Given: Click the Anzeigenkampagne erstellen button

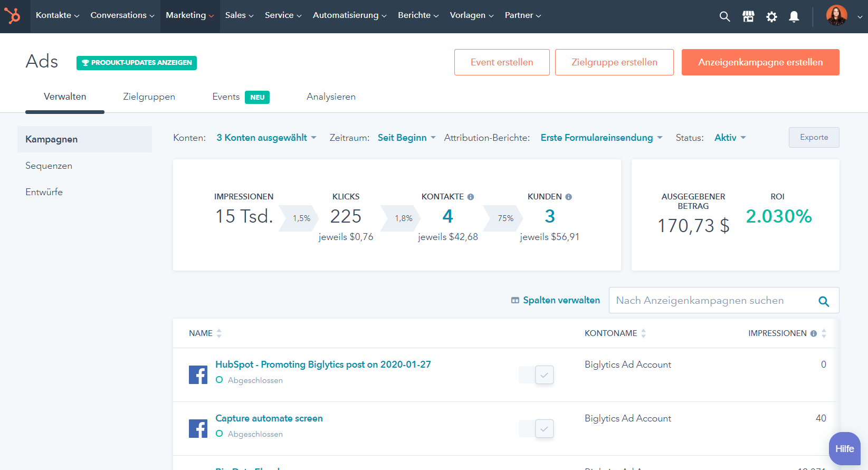Looking at the screenshot, I should pos(760,62).
